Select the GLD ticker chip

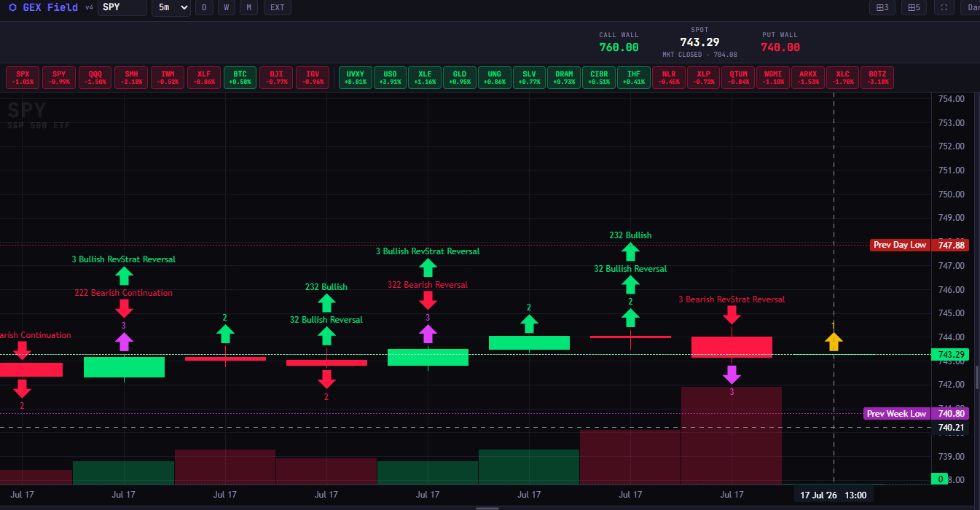click(460, 77)
